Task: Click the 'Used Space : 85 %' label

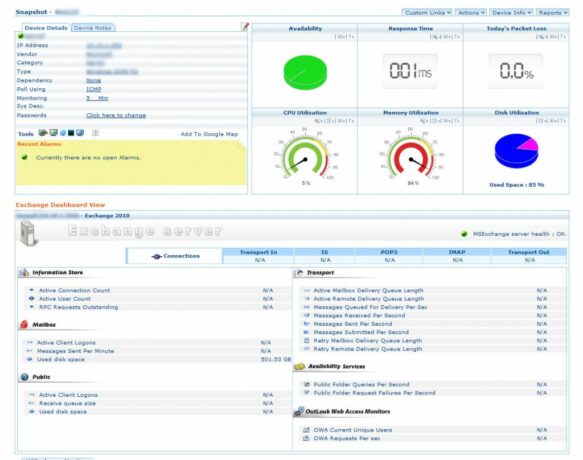Action: pos(516,185)
